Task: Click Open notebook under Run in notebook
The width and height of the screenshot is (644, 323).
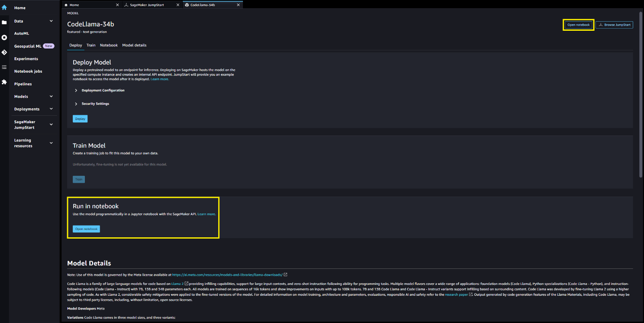Action: [x=86, y=229]
